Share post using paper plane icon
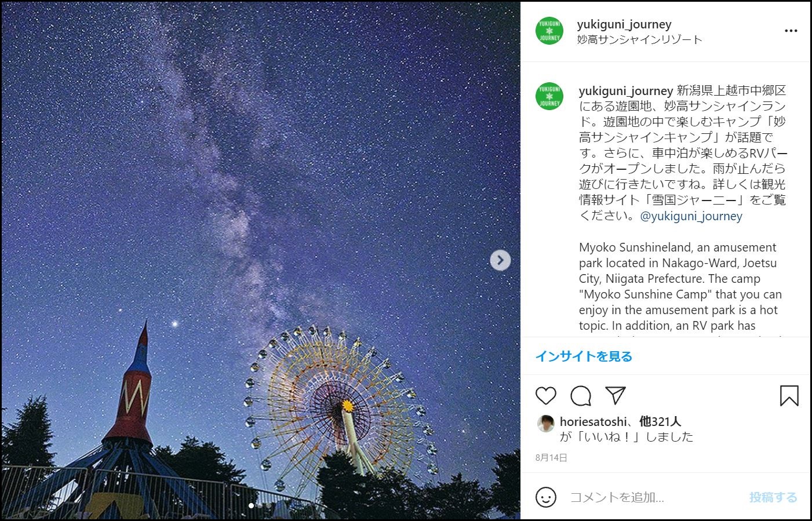812x521 pixels. point(615,396)
